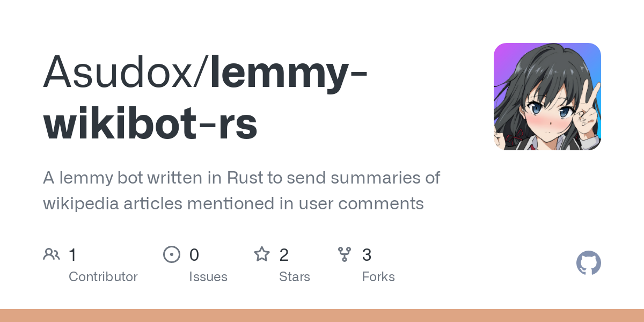Screen dimensions: 644x322
Task: Click the fork icon beside 3
Action: tap(345, 254)
